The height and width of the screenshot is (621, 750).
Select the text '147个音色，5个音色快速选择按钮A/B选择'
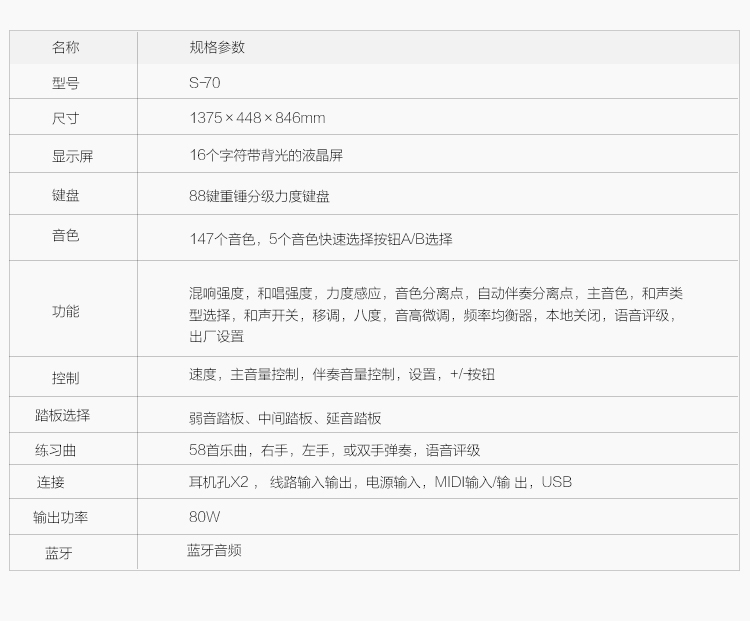point(320,239)
